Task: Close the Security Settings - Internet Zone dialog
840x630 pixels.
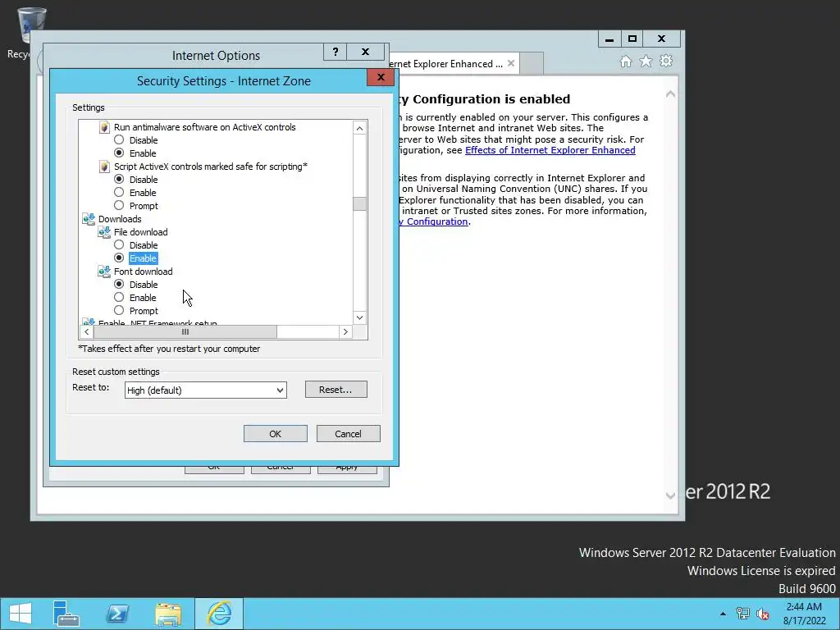Action: point(381,77)
